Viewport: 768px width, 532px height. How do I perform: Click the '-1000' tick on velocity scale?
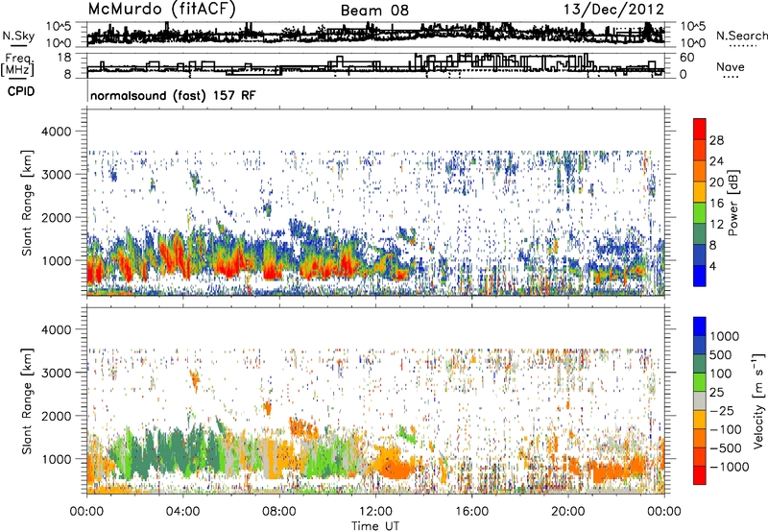pyautogui.click(x=730, y=467)
